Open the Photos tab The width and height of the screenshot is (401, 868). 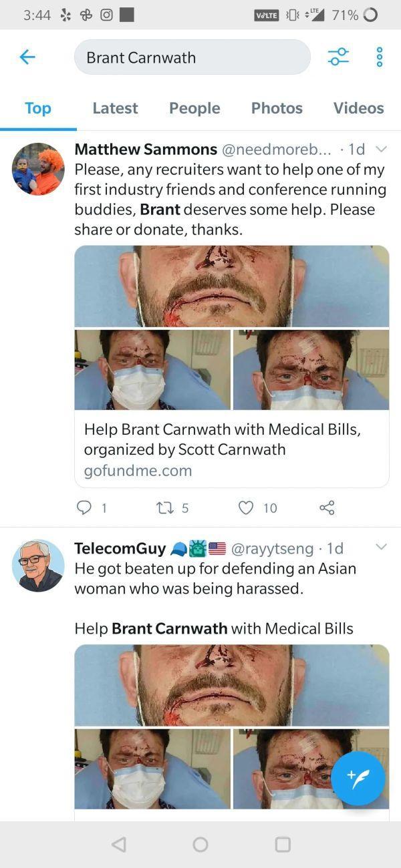277,108
